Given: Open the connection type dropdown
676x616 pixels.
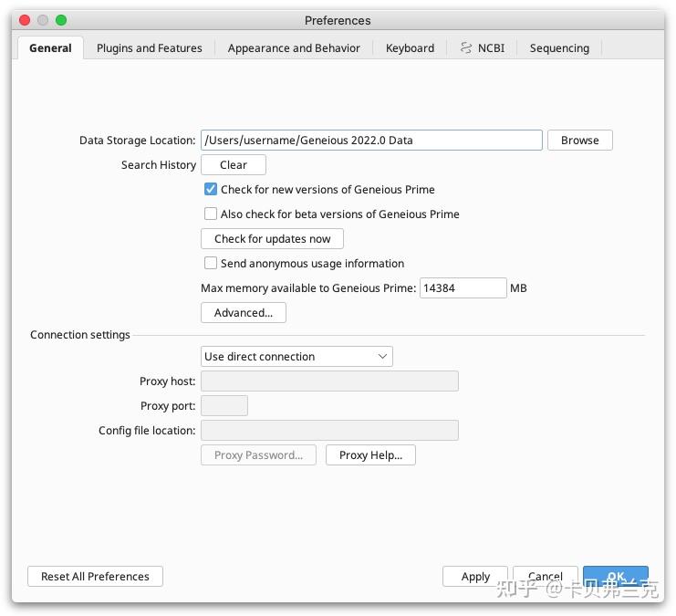Looking at the screenshot, I should pyautogui.click(x=296, y=357).
